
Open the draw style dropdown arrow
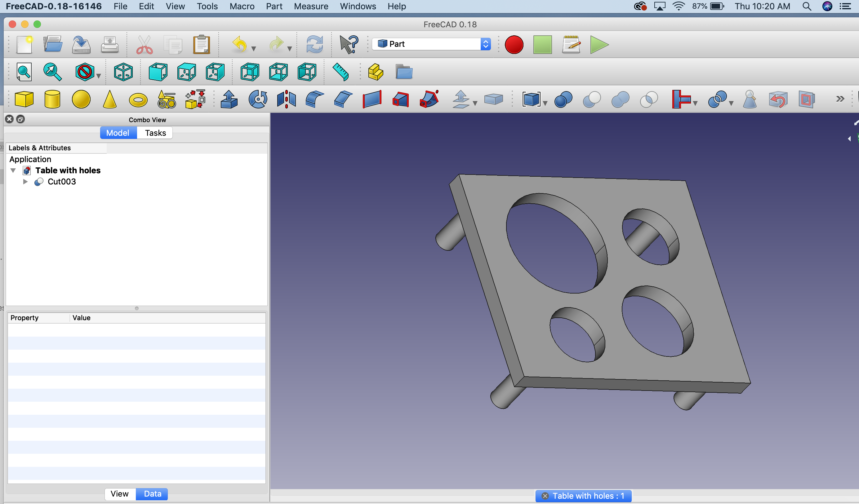99,76
